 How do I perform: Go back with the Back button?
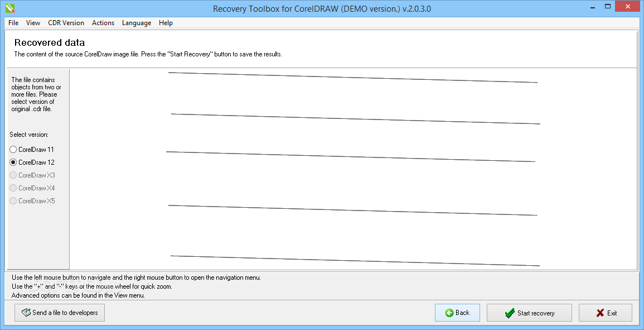pos(457,313)
